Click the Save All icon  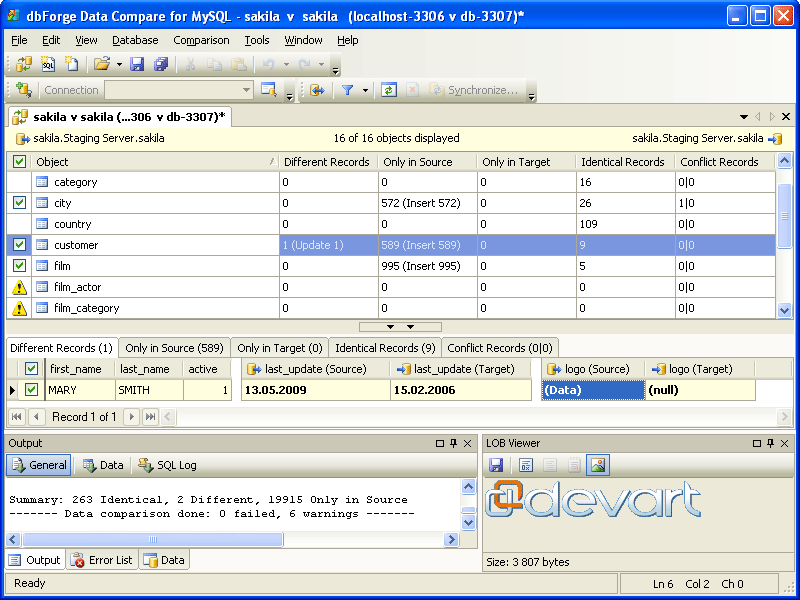[x=161, y=64]
